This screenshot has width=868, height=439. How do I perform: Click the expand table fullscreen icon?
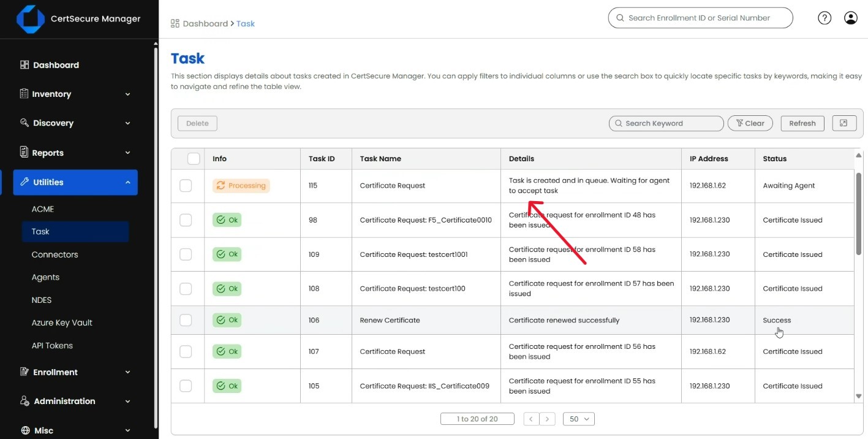pos(844,123)
